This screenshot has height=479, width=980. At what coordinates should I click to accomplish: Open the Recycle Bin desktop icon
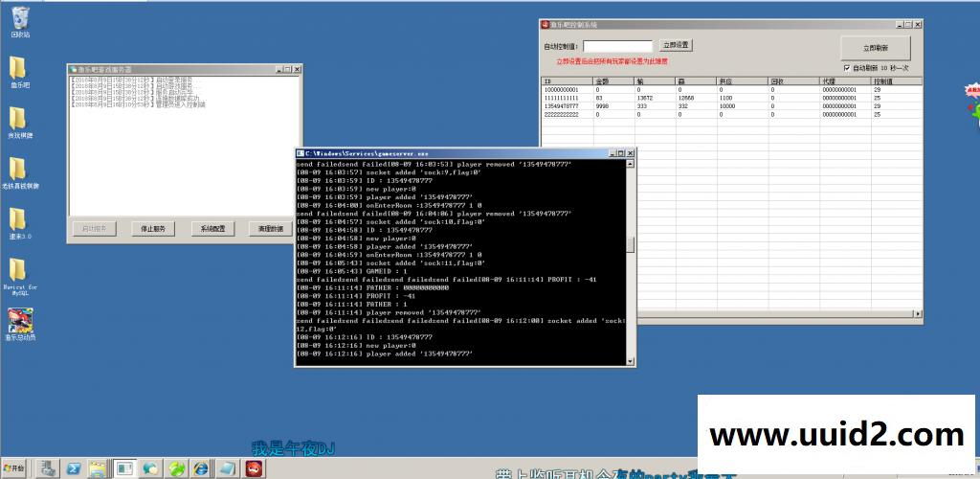[x=20, y=17]
